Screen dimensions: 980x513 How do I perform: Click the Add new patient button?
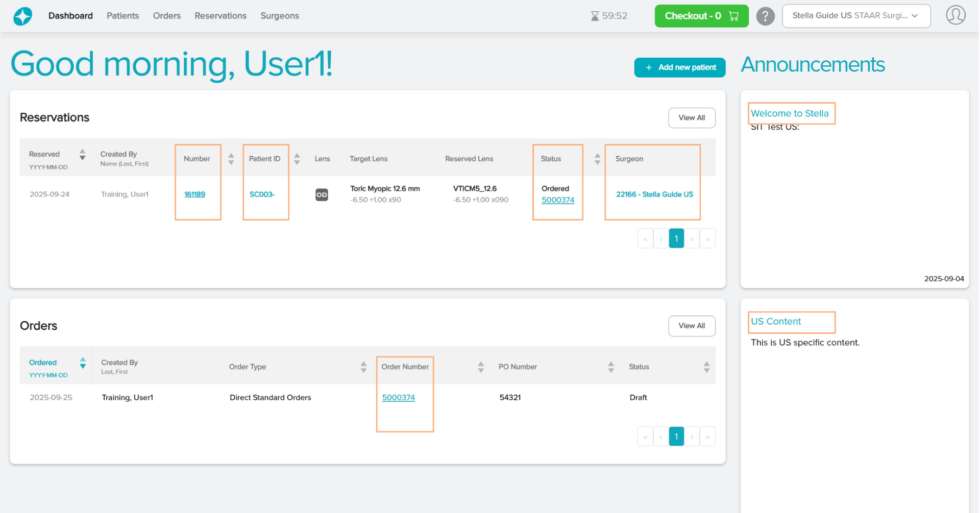[679, 67]
